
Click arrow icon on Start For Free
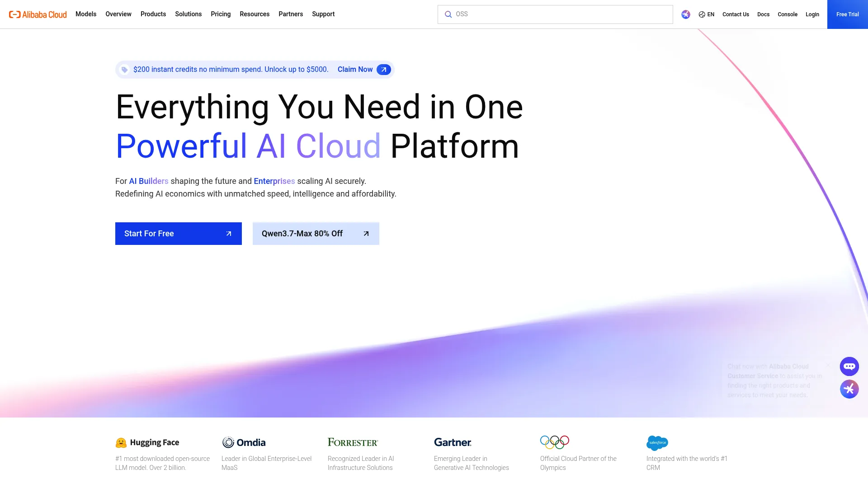(229, 234)
